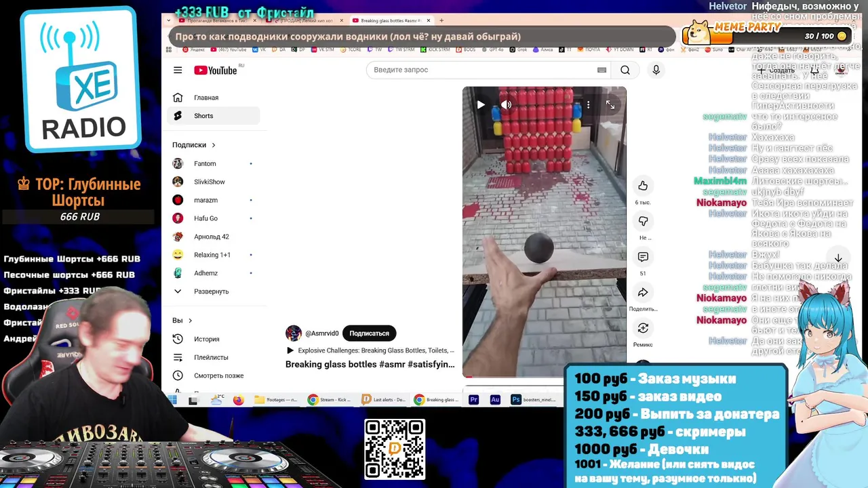Play the Shorts video
The width and height of the screenshot is (868, 488).
click(x=481, y=104)
